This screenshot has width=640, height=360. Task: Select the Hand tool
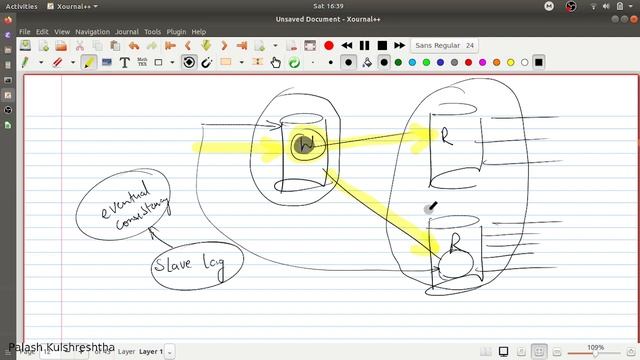(x=276, y=62)
